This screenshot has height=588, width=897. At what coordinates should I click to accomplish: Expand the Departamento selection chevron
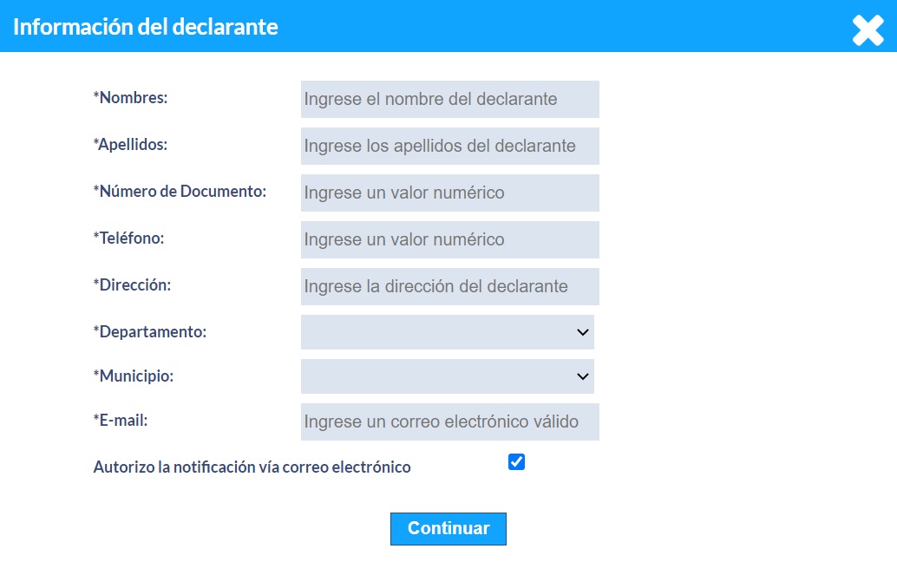point(583,332)
